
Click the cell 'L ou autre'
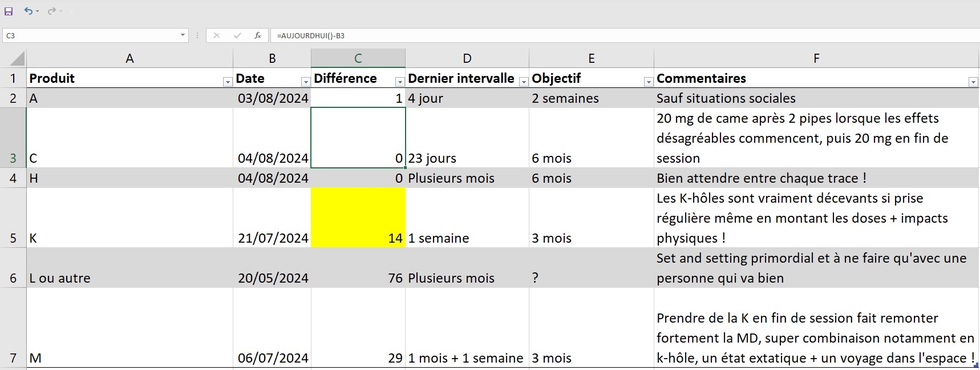click(129, 268)
